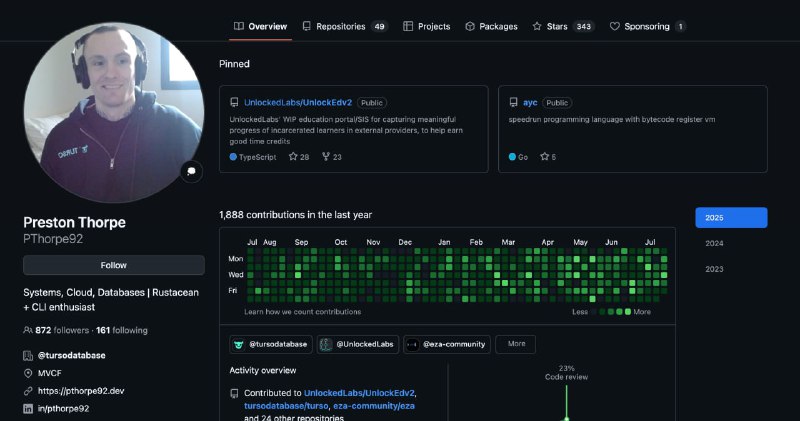Open the Stars tab
Image resolution: width=800 pixels, height=421 pixels.
click(x=563, y=27)
